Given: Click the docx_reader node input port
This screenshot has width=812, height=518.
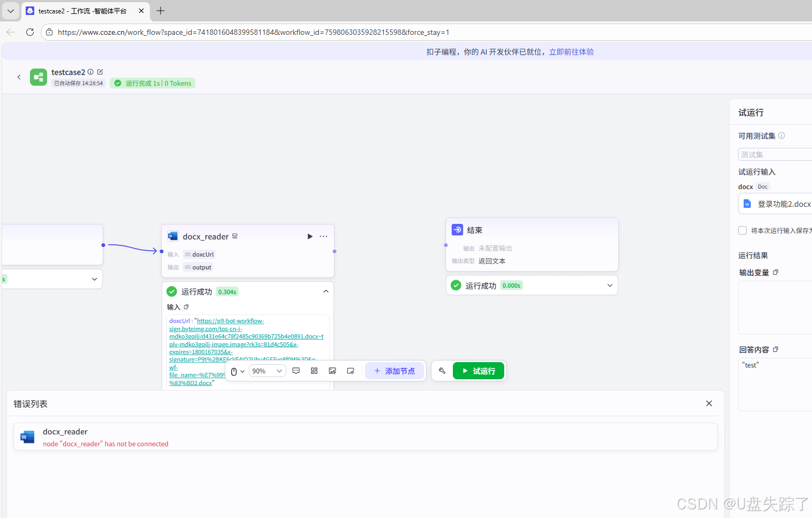Looking at the screenshot, I should coord(162,251).
